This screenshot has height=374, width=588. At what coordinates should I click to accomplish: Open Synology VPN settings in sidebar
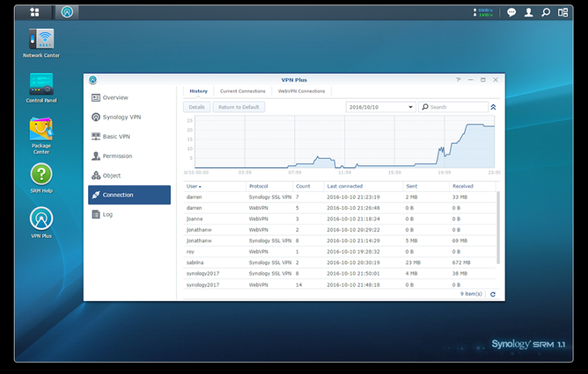click(130, 117)
